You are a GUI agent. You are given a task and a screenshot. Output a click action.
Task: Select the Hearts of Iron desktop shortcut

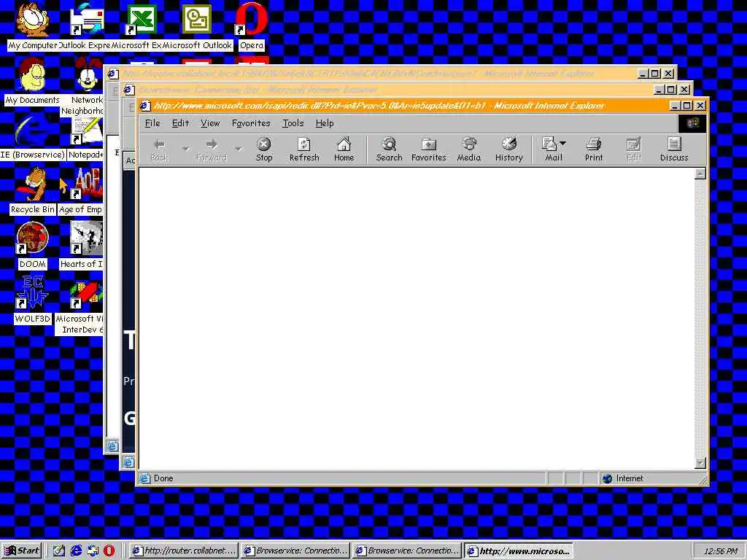click(x=81, y=246)
